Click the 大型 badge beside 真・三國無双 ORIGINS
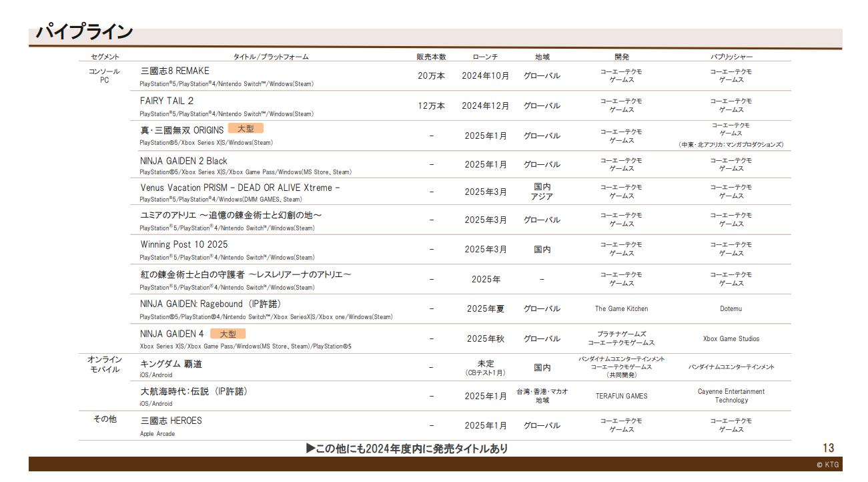The image size is (868, 482). (x=246, y=129)
